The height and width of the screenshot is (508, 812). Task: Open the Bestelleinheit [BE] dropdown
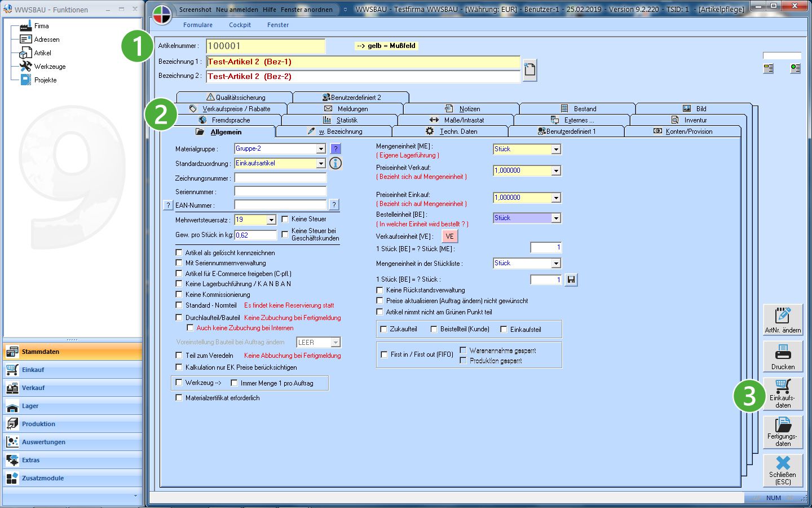click(556, 218)
